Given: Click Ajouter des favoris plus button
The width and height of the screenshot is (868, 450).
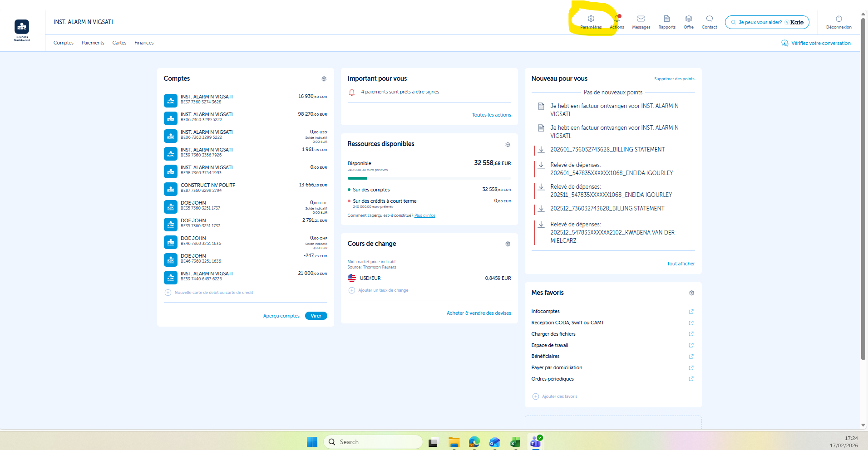Looking at the screenshot, I should 536,396.
